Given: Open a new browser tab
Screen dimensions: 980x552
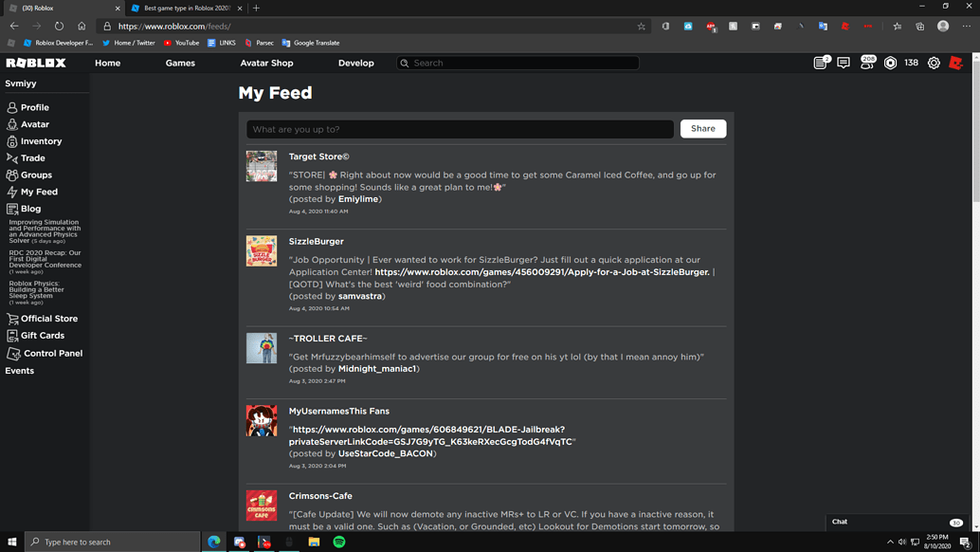Looking at the screenshot, I should 256,9.
